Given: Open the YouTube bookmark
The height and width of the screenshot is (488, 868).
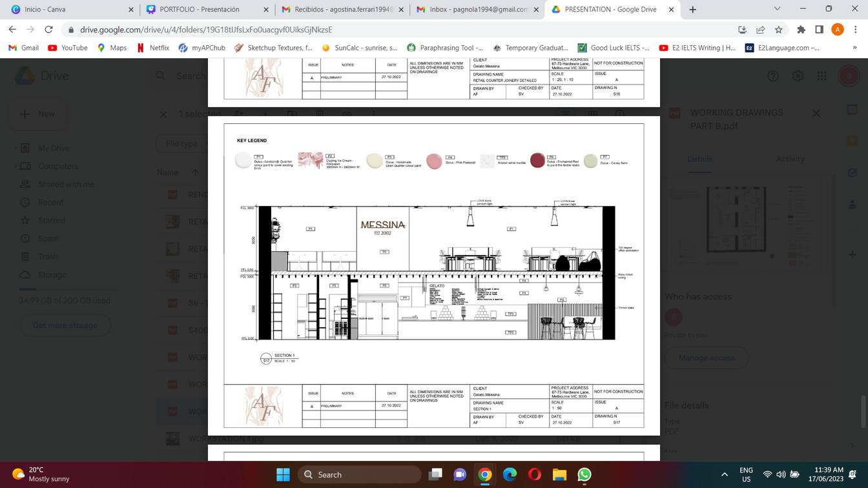Looking at the screenshot, I should [x=68, y=48].
